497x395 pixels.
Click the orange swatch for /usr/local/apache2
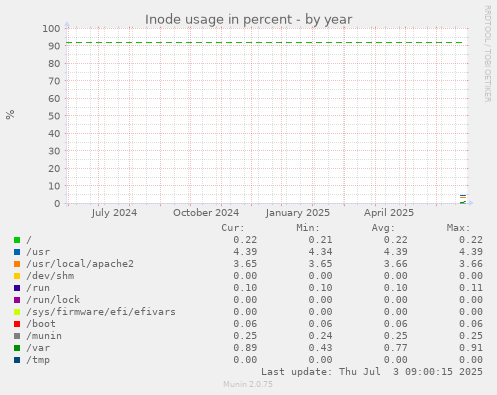pyautogui.click(x=17, y=264)
